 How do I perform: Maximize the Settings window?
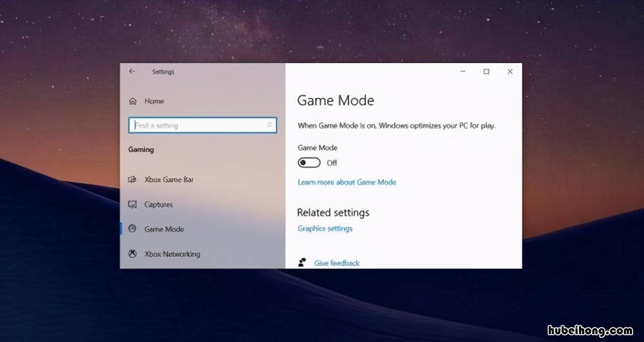click(x=487, y=72)
